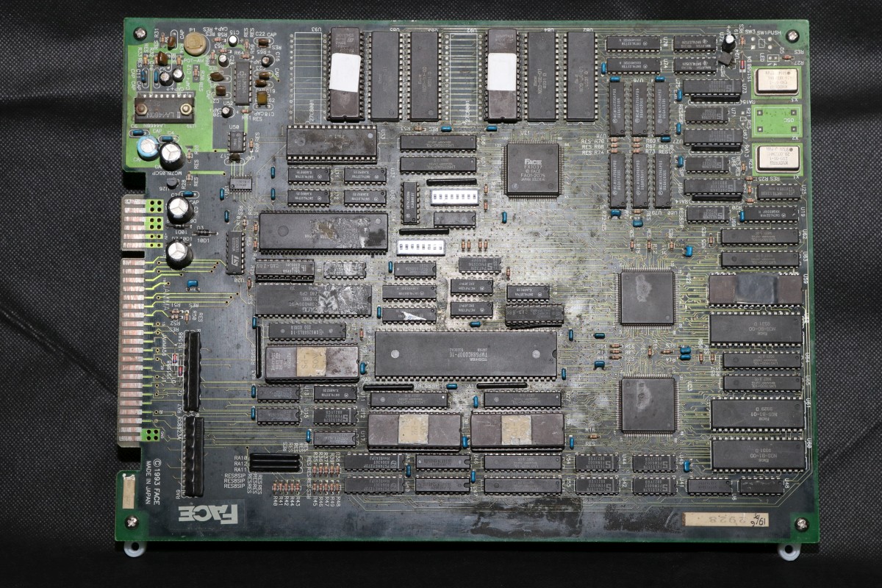Click the blue electrolytic capacitor near LA4460N
The height and width of the screenshot is (588, 882).
pyautogui.click(x=149, y=147)
